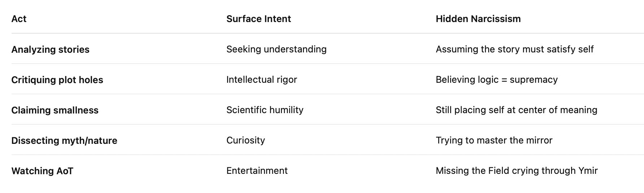Click 'Still placing self at center of meaning'
The width and height of the screenshot is (644, 193).
[x=516, y=110]
